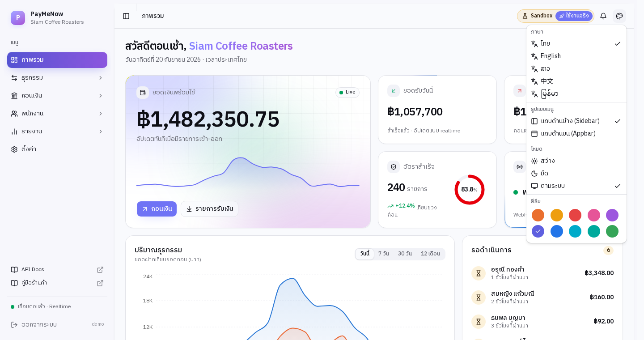Show the 30 วัน chart range

[405, 254]
